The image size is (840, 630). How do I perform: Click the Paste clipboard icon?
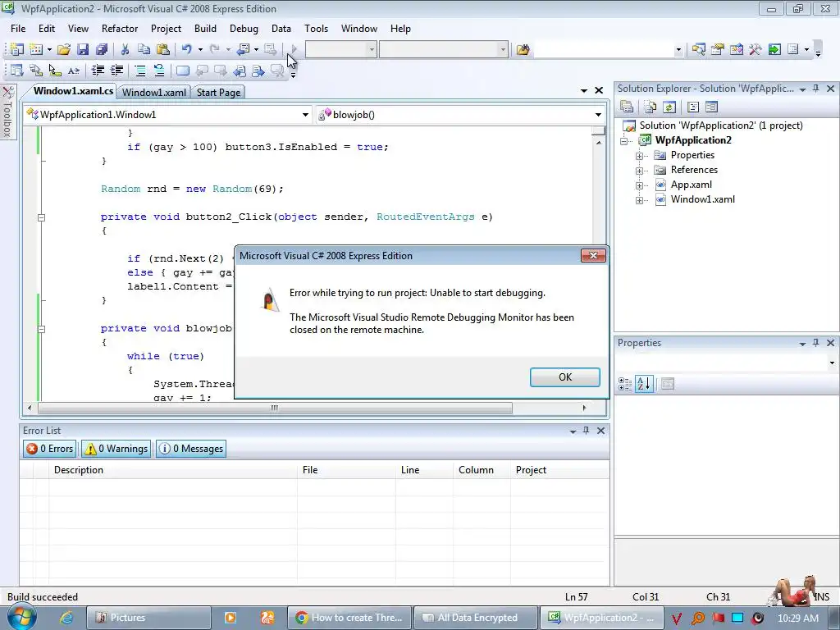pyautogui.click(x=163, y=50)
